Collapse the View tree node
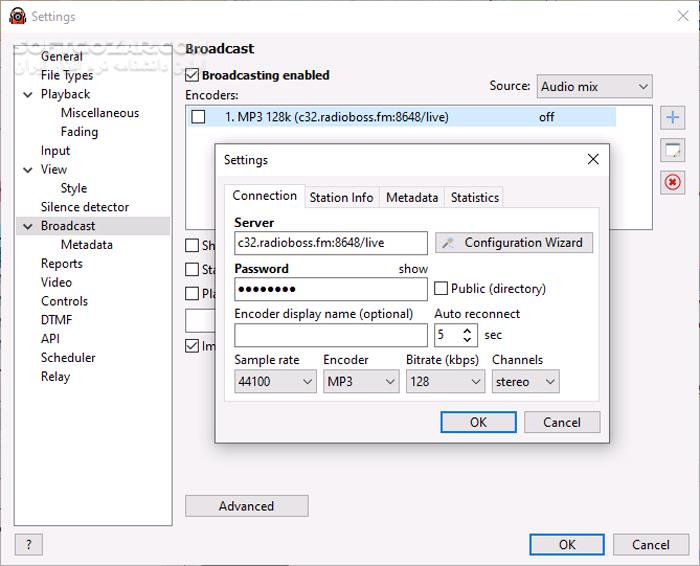This screenshot has width=700, height=566. (28, 170)
